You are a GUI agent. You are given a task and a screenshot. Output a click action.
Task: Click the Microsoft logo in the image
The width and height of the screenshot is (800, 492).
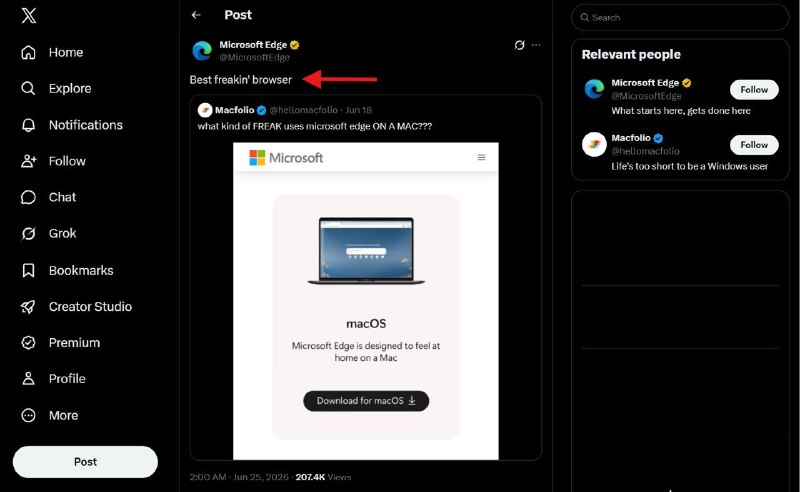pyautogui.click(x=286, y=158)
